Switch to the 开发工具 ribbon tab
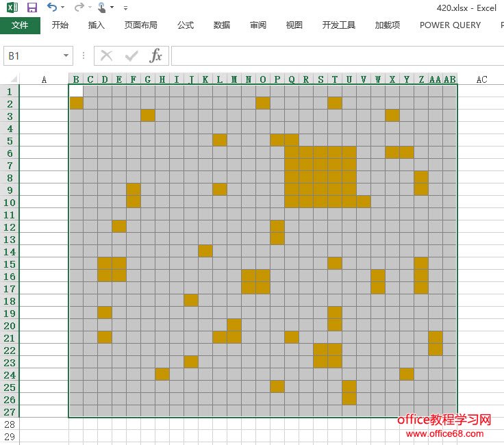504x445 pixels. tap(339, 25)
